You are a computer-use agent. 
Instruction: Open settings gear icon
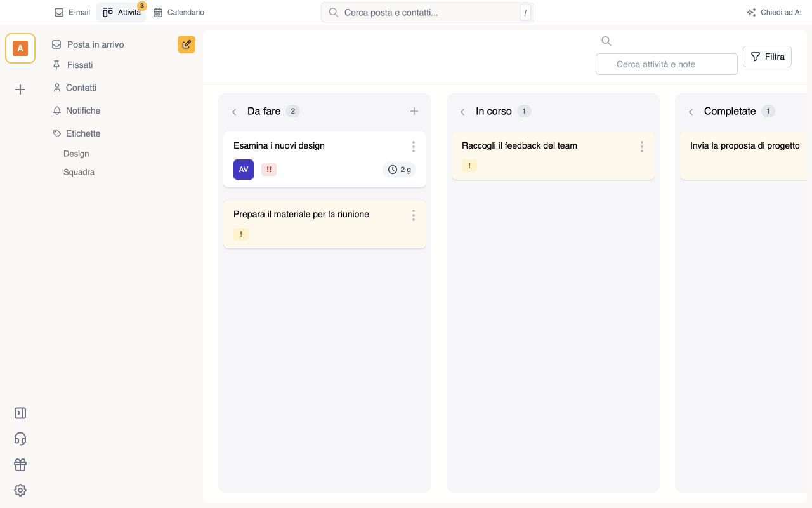(20, 490)
